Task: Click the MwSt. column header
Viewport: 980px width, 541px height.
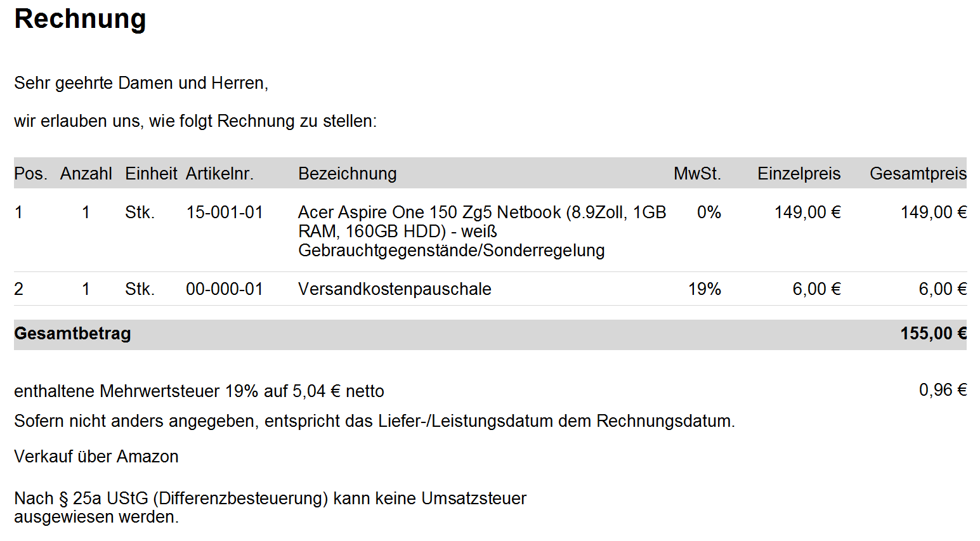Action: [x=697, y=174]
